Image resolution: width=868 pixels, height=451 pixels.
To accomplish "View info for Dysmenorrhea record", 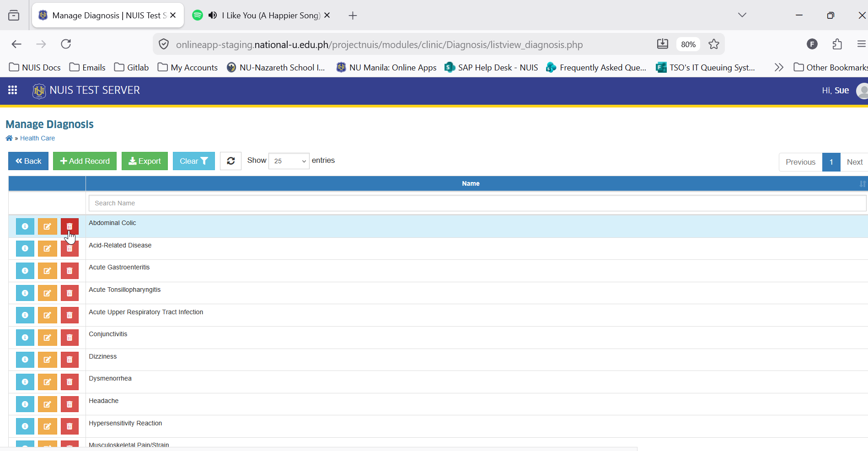I will click(25, 382).
